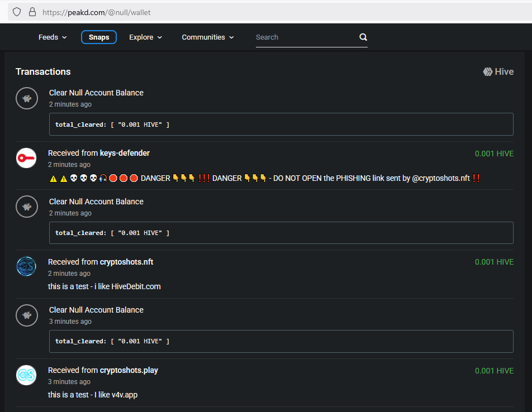Click the Transactions heading
Image resolution: width=532 pixels, height=412 pixels.
(43, 72)
